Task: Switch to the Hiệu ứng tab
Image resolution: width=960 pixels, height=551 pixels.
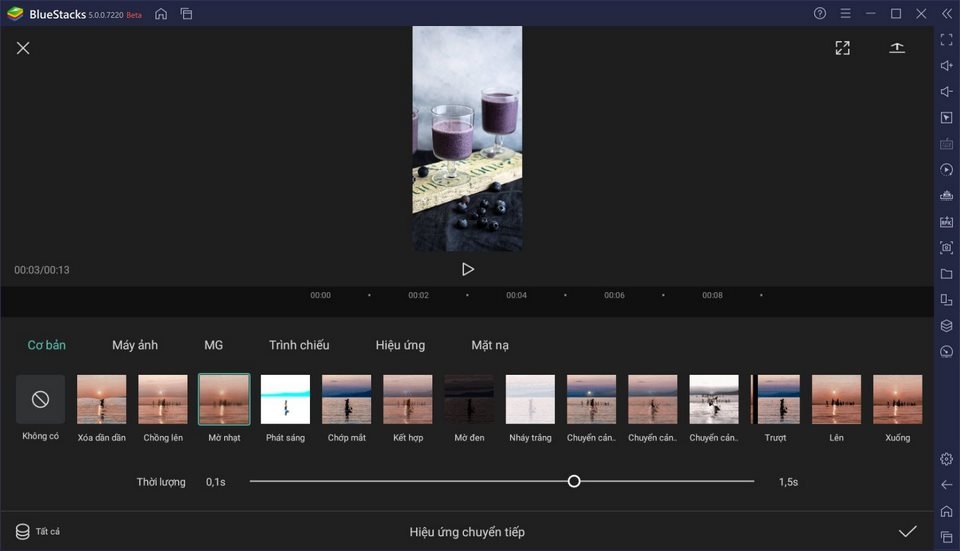Action: coord(400,345)
